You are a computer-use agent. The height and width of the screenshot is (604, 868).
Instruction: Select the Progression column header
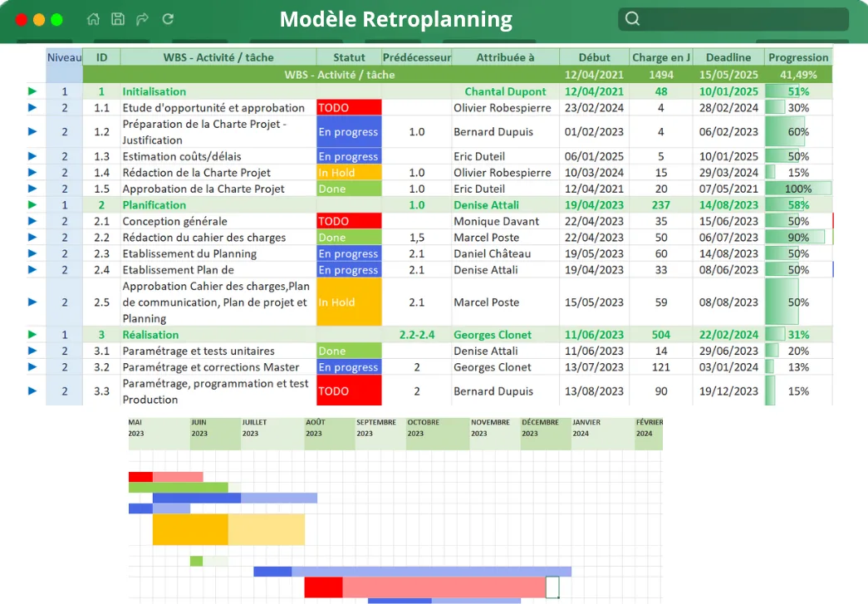coord(798,57)
